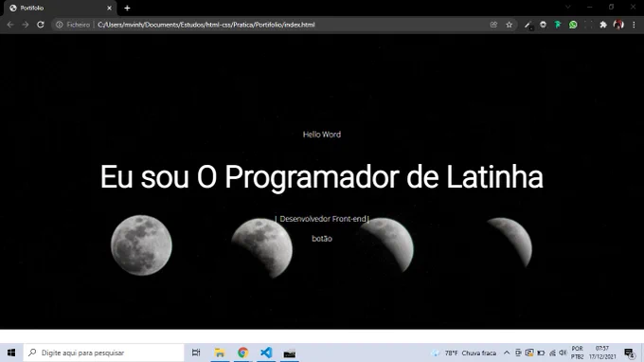The width and height of the screenshot is (644, 362).
Task: Close the Portifolio tab
Action: coord(109,8)
